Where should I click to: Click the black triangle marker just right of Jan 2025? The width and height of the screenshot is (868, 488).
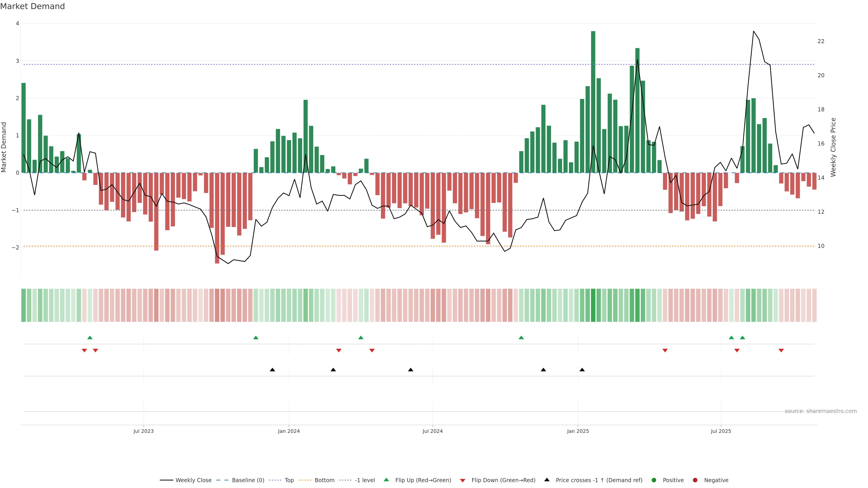(582, 370)
